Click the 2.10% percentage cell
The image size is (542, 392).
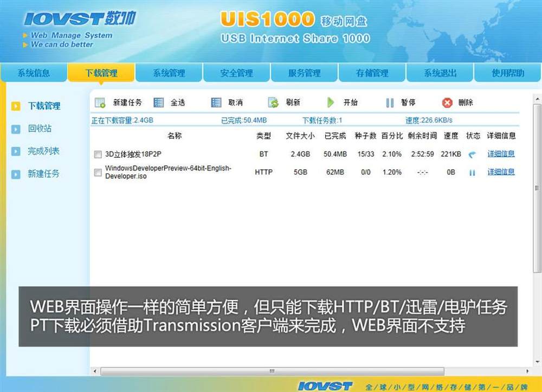click(392, 154)
